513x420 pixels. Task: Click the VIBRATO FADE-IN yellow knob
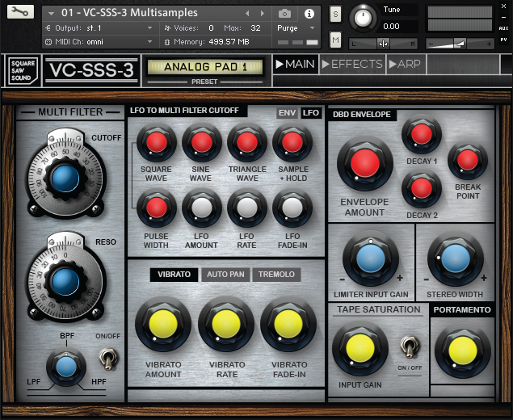[x=288, y=324]
